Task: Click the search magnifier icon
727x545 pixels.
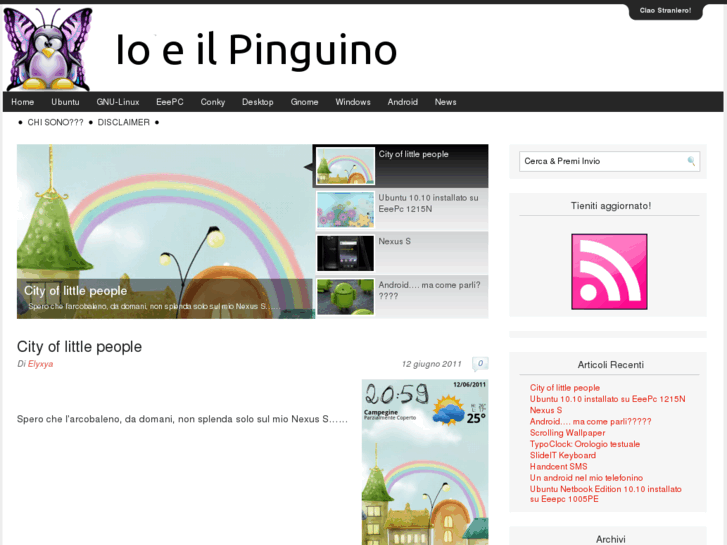Action: point(691,161)
